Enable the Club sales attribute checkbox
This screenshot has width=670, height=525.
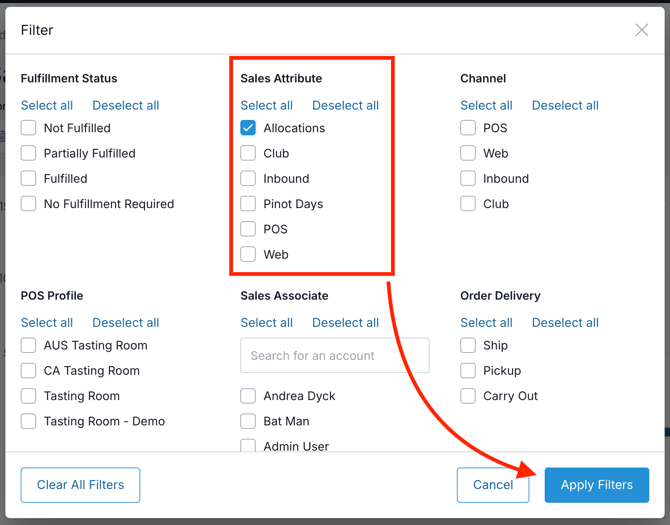click(248, 153)
